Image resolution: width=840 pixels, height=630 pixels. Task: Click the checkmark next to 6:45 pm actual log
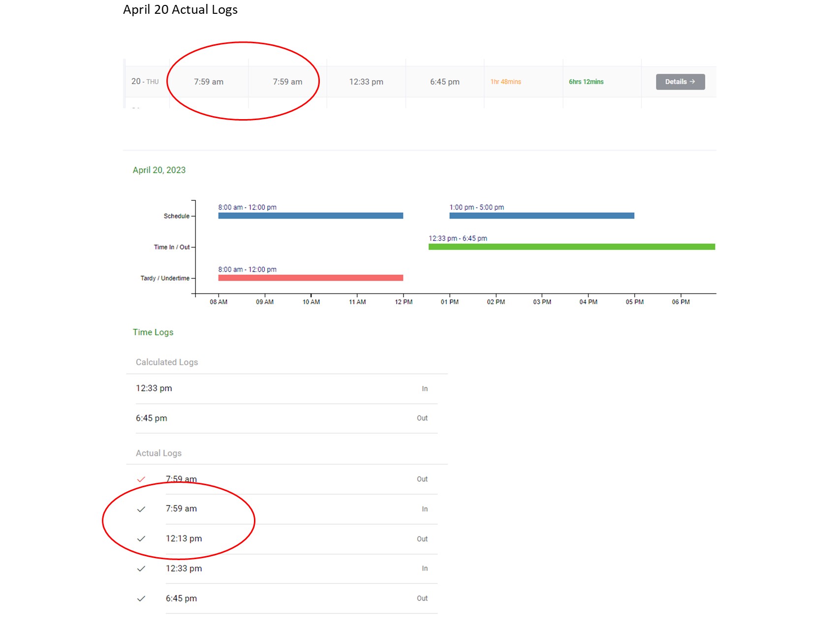[x=141, y=599]
